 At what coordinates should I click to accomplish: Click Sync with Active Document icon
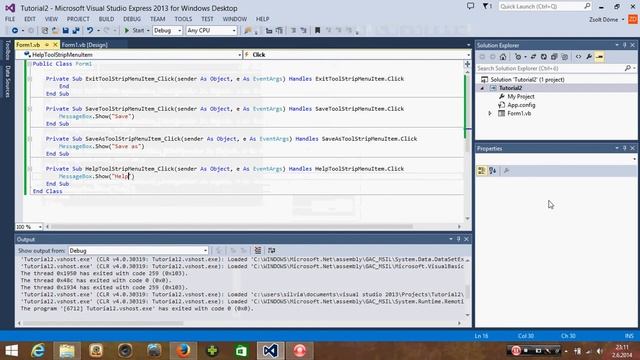click(533, 57)
